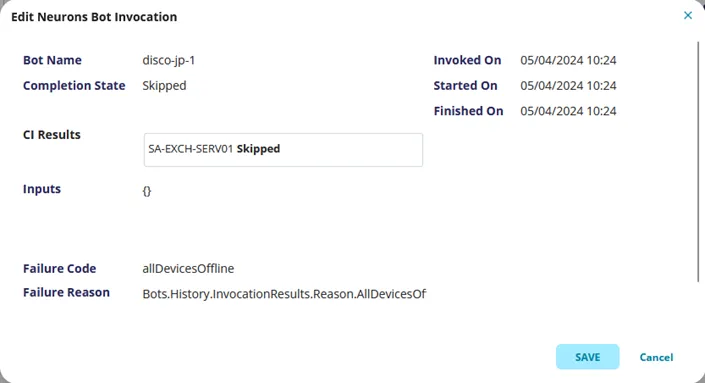
Task: Click the Failure Reason label
Action: [66, 293]
